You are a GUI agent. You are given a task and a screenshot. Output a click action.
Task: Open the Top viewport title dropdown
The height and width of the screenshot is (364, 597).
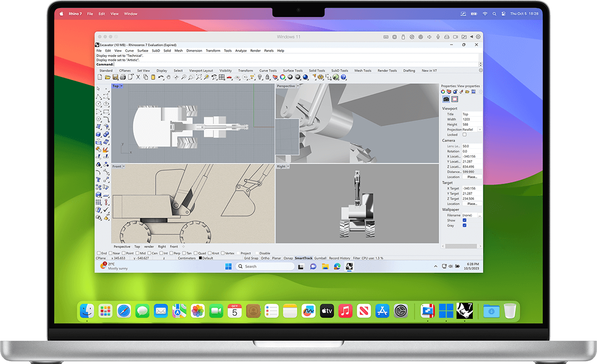120,86
